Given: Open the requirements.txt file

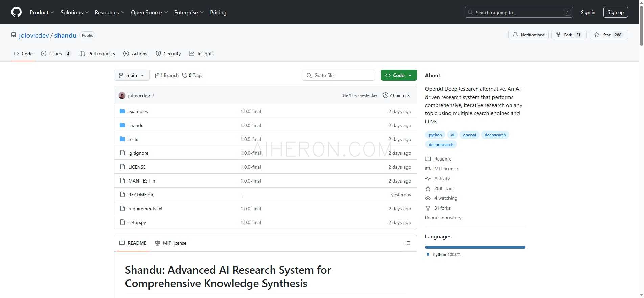Looking at the screenshot, I should coord(145,209).
